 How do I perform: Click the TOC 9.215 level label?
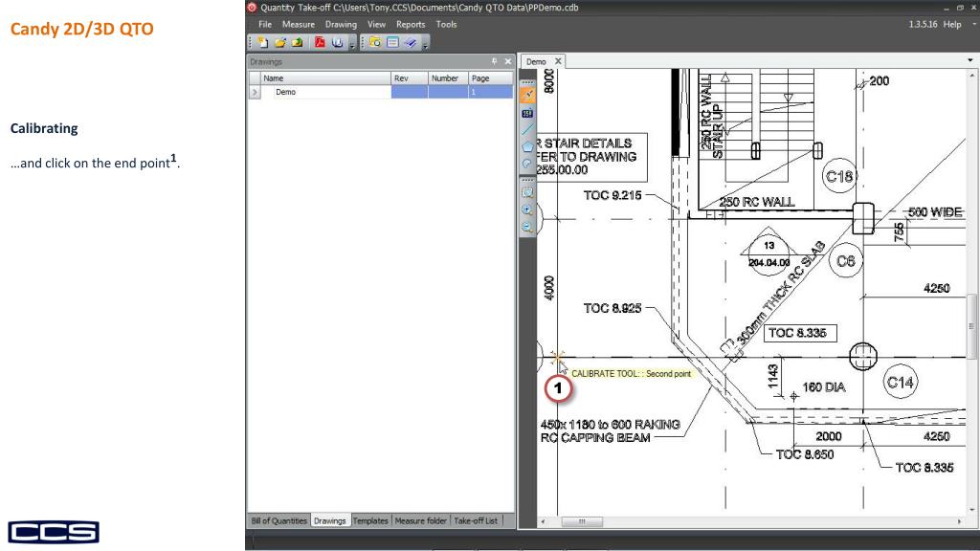pos(612,195)
